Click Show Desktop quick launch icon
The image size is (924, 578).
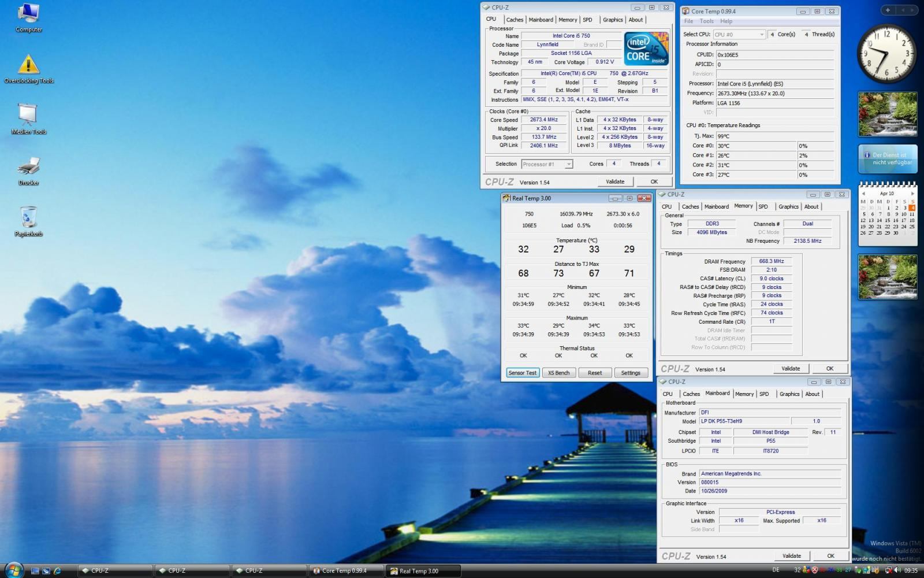tap(35, 570)
